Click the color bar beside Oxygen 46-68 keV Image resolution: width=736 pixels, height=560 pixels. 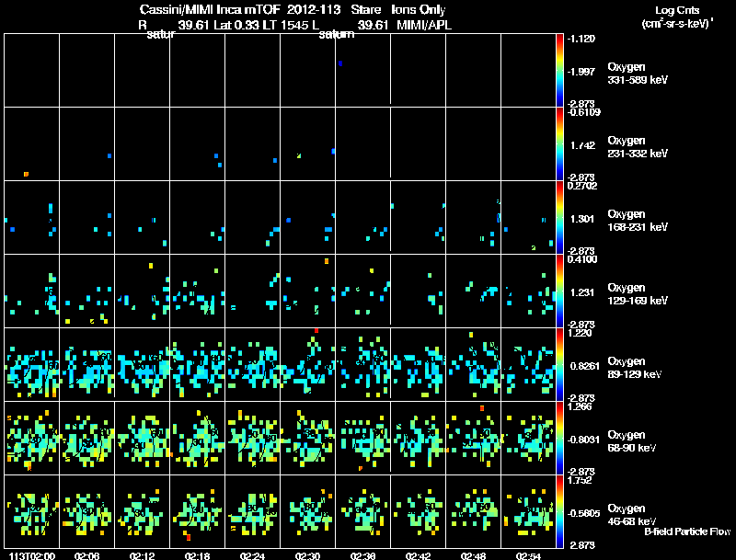pos(559,512)
